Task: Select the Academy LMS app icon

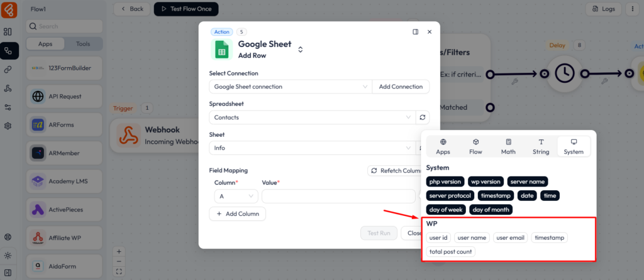Action: coord(38,181)
